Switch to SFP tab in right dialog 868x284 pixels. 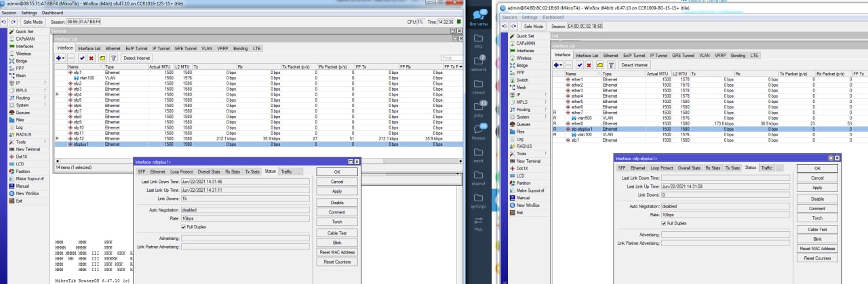(x=621, y=167)
